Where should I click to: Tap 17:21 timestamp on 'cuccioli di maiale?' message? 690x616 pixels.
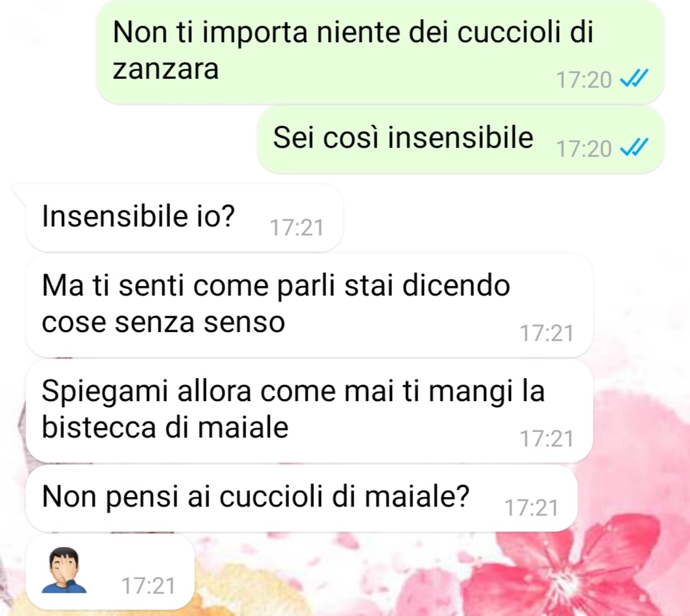tap(531, 508)
